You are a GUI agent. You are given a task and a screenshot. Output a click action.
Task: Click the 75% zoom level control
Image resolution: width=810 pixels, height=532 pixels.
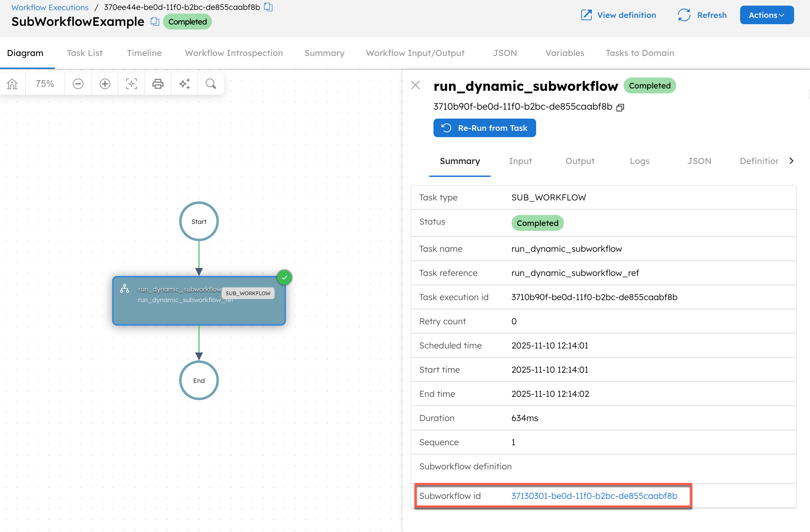[45, 83]
